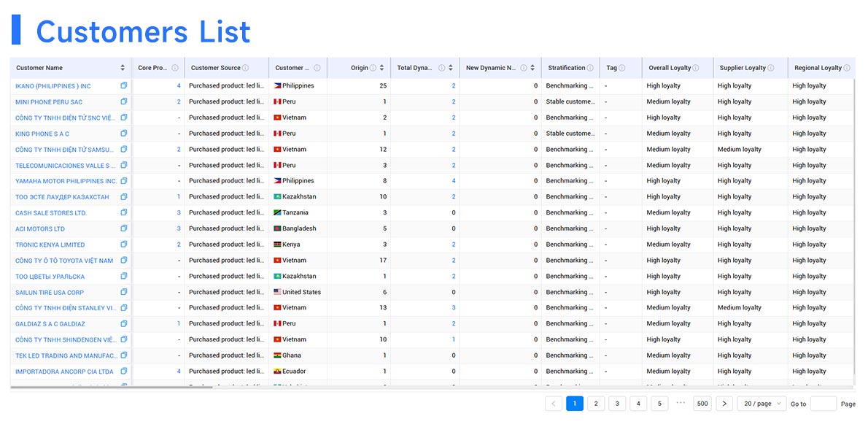Click copy icon beside SAILUN TIRE USA CORP
The image size is (868, 427).
click(x=124, y=292)
